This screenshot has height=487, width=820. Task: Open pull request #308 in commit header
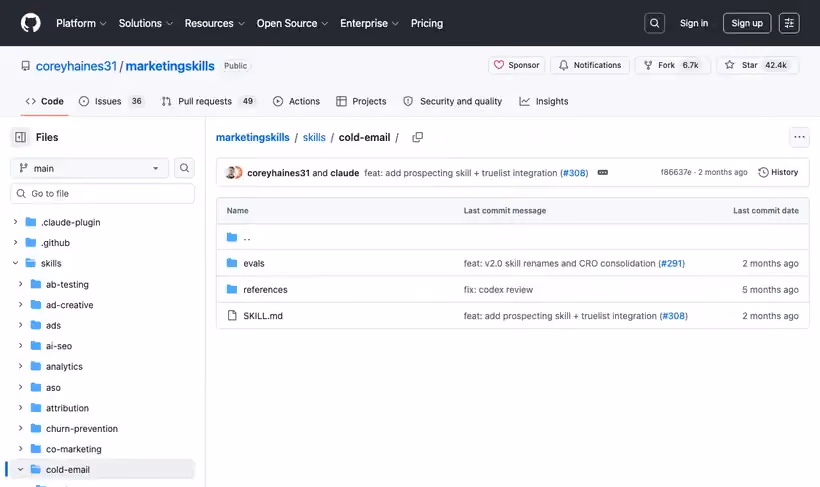tap(574, 173)
